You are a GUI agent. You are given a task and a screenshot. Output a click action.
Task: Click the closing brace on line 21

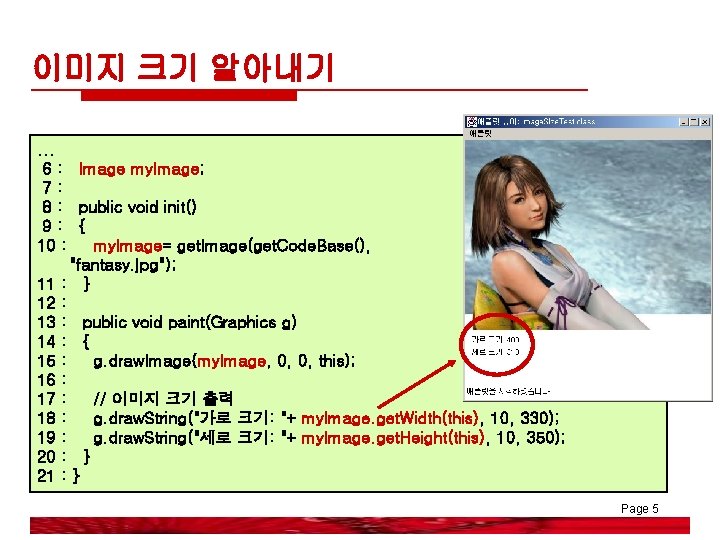point(76,476)
